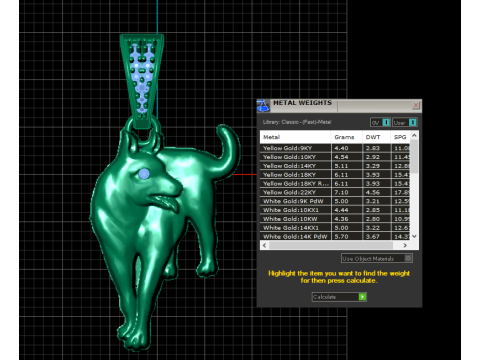
Task: Click the 3.67 DWT cell
Action: pyautogui.click(x=376, y=236)
